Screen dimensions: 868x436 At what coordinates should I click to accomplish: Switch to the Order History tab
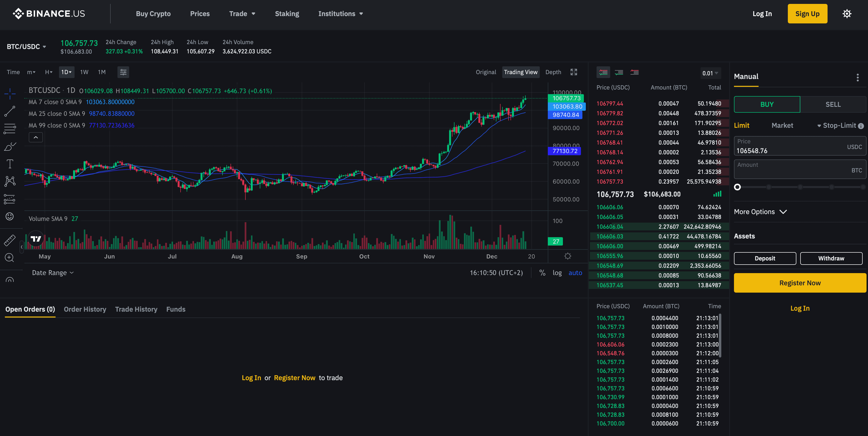[x=85, y=309]
